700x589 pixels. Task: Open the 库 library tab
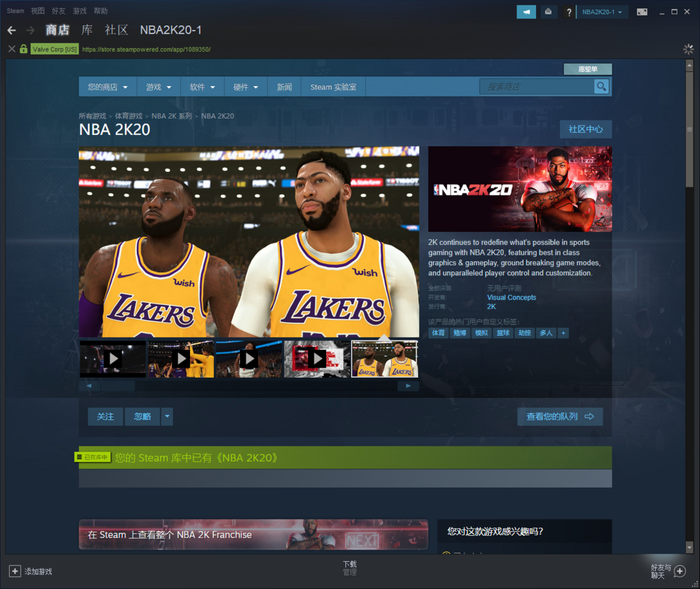click(87, 30)
